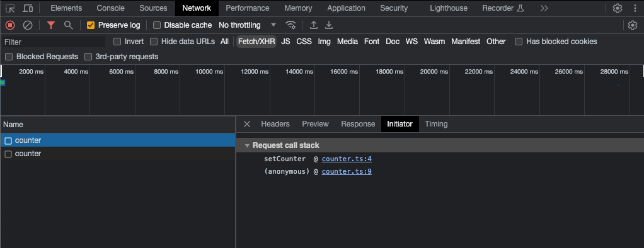Toggle the device toolbar icon
Image resolution: width=644 pixels, height=248 pixels.
[x=28, y=8]
